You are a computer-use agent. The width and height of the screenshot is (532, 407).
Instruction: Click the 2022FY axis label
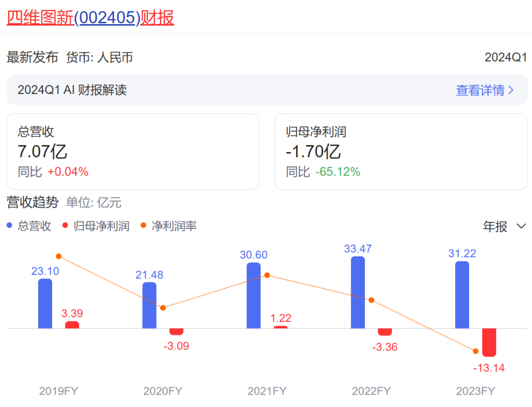click(371, 391)
